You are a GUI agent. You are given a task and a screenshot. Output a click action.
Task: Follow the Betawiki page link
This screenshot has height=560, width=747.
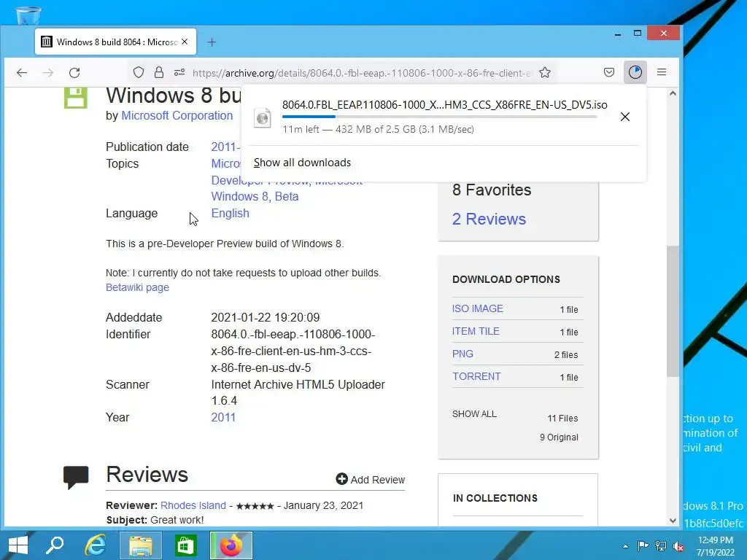pos(137,287)
